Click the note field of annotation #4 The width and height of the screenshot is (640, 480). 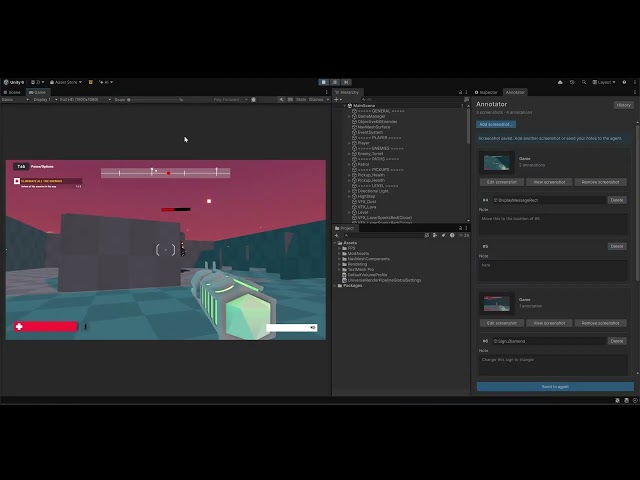pyautogui.click(x=553, y=224)
